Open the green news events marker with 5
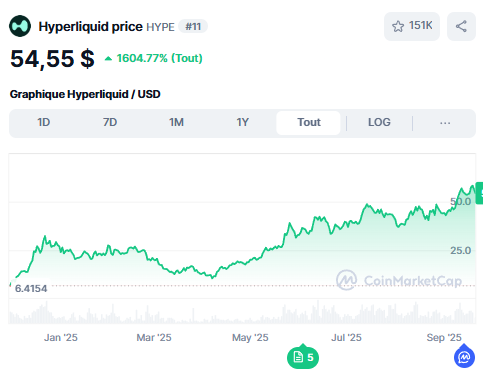Viewport: 490px width, 371px height. [x=303, y=357]
